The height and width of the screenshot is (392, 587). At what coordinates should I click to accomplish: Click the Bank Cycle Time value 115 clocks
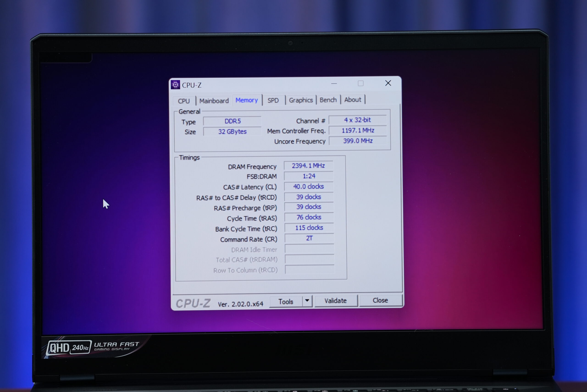click(x=309, y=228)
